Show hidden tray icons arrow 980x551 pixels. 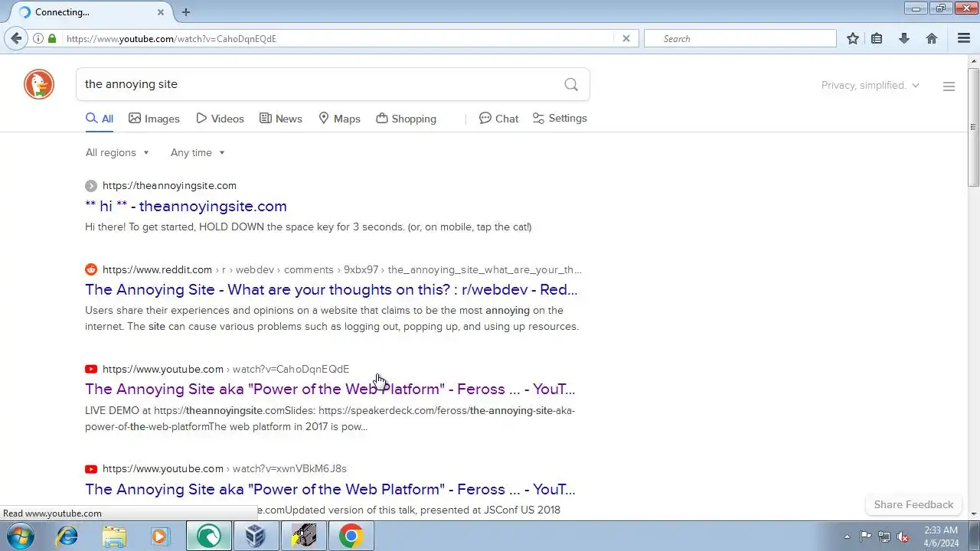pos(847,536)
